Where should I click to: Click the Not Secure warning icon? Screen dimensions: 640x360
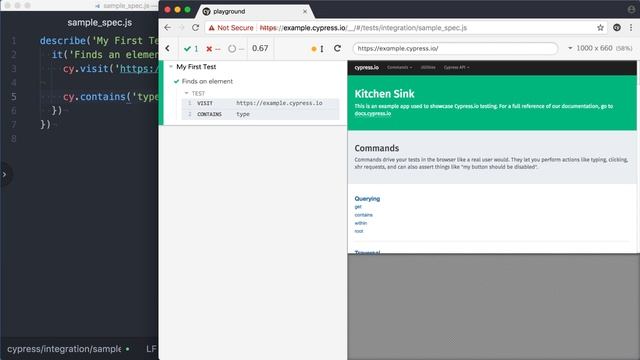(211, 28)
